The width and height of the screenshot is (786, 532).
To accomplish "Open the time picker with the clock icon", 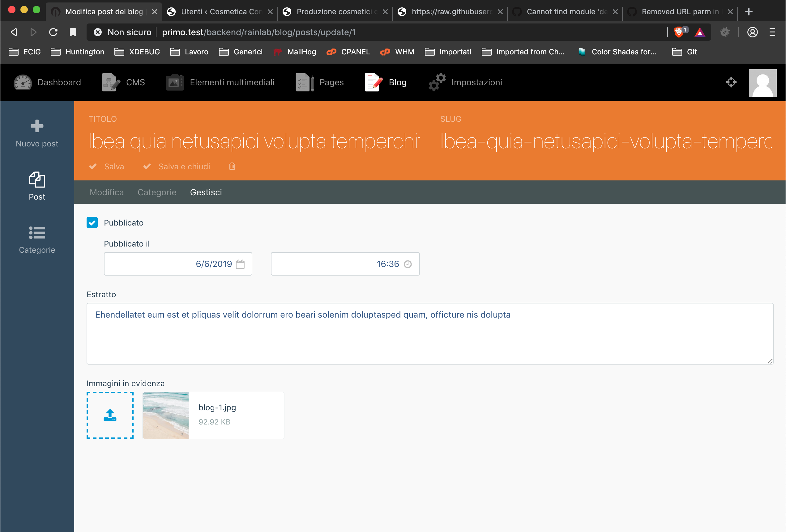I will [x=408, y=264].
